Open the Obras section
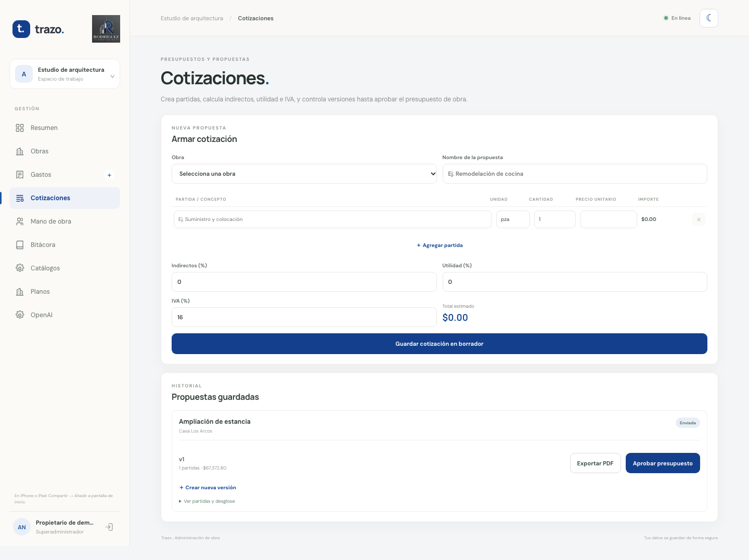Screen dimensions: 749x560 [x=64, y=151]
